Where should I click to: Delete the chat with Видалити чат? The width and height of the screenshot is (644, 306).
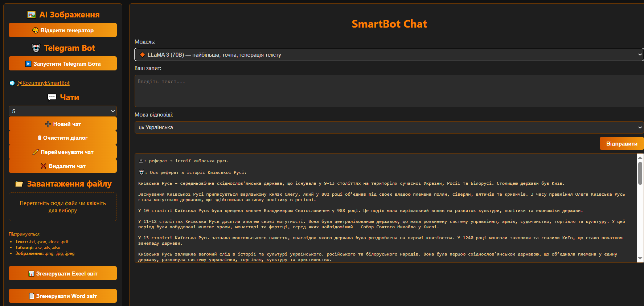63,166
